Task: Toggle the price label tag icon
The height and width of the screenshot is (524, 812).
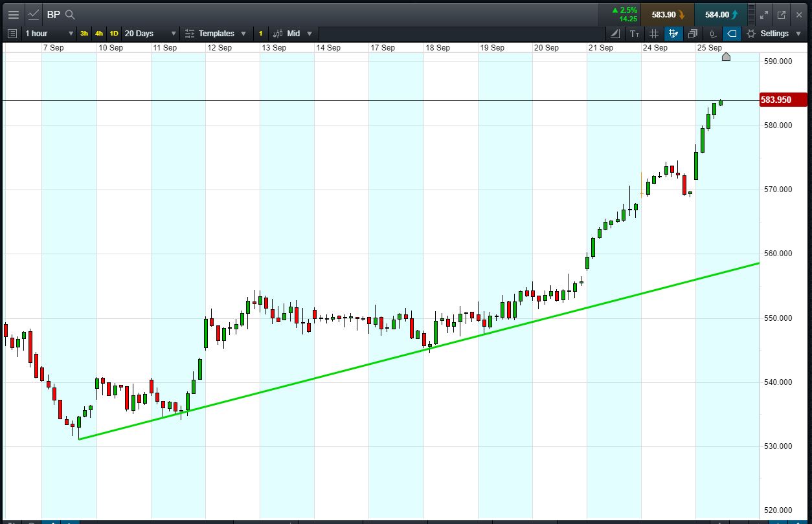Action: pyautogui.click(x=732, y=34)
